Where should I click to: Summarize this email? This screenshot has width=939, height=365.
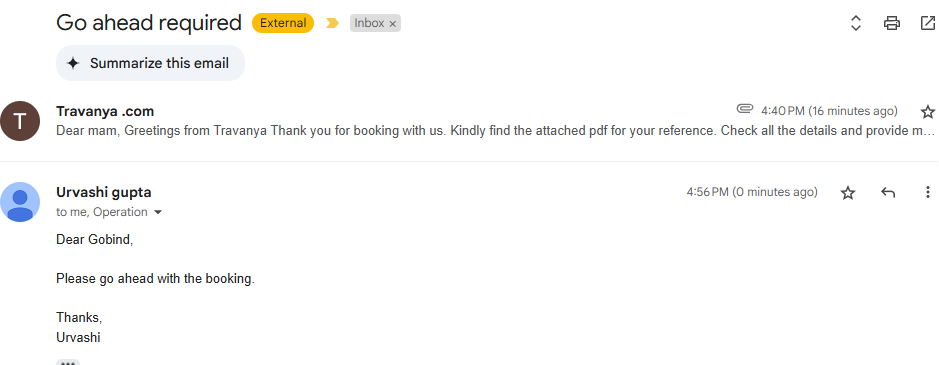(x=150, y=63)
